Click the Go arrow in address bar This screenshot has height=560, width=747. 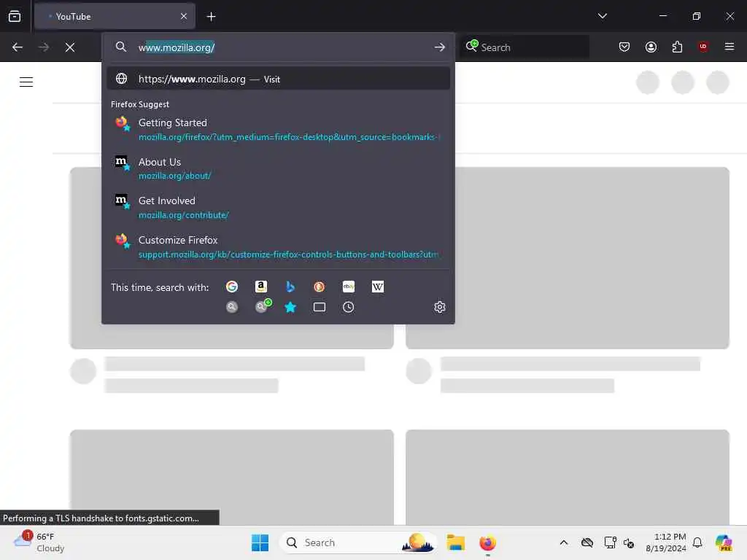coord(440,47)
